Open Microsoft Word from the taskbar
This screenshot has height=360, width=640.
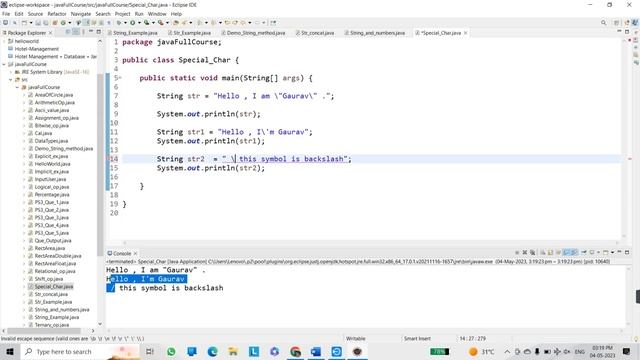point(316,351)
